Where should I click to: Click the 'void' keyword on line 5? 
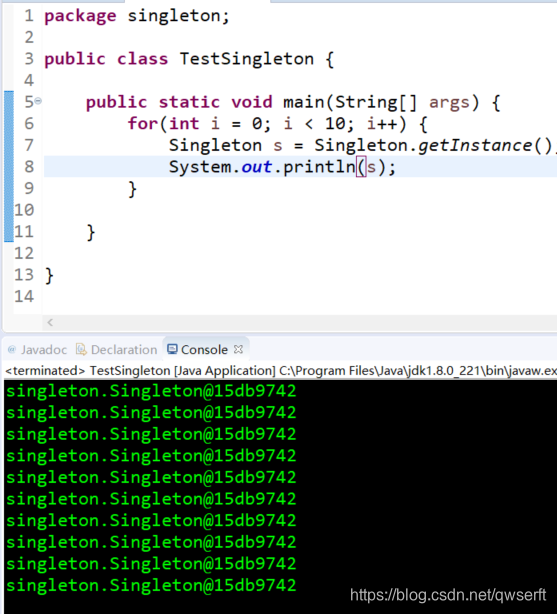[251, 102]
